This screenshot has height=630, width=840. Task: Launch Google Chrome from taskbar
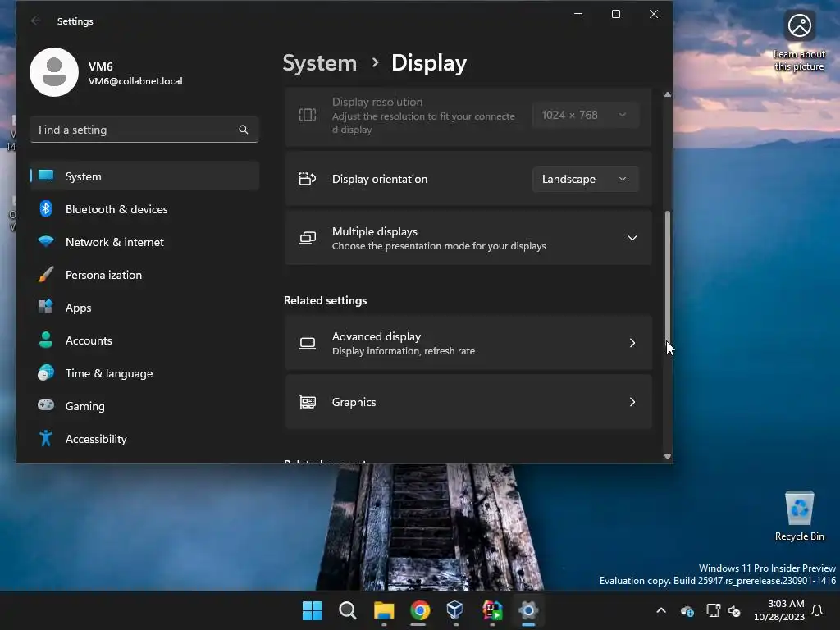[420, 610]
